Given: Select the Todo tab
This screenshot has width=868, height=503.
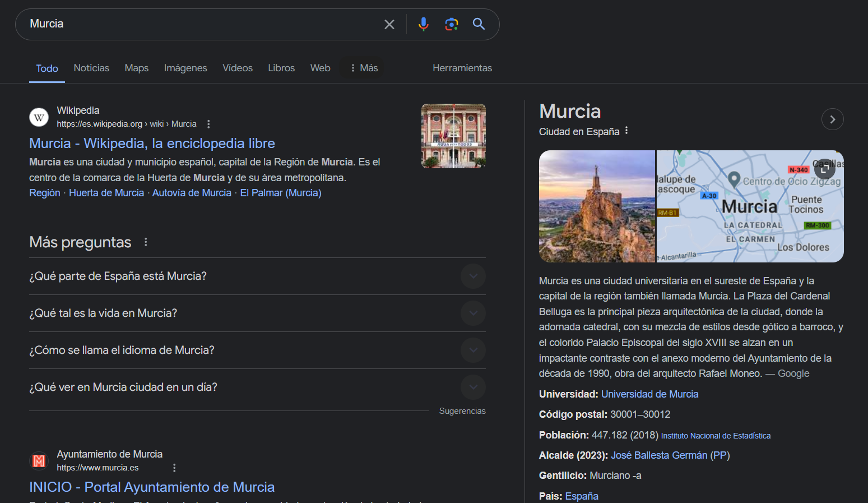Looking at the screenshot, I should [47, 68].
